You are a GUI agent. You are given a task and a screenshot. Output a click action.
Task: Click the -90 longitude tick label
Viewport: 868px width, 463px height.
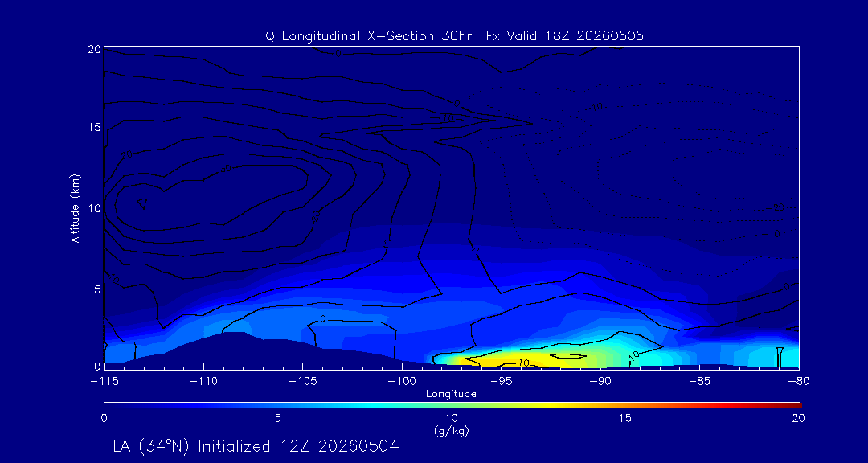coord(600,380)
